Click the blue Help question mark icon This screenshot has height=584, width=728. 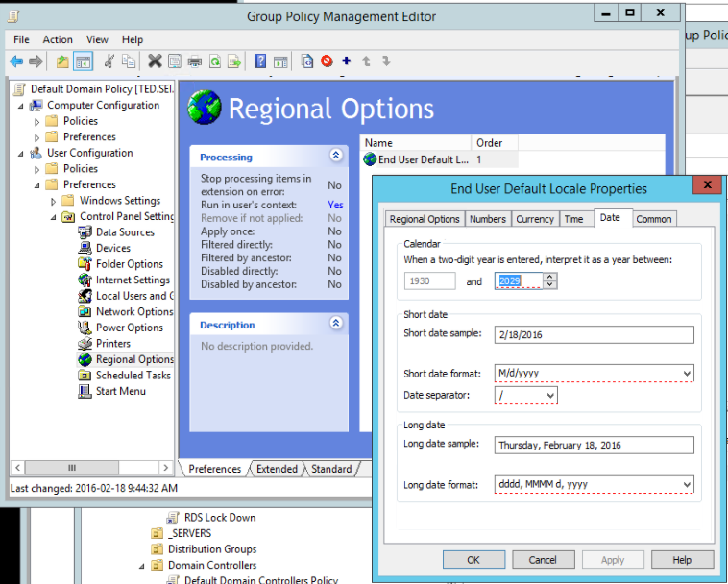click(x=260, y=61)
